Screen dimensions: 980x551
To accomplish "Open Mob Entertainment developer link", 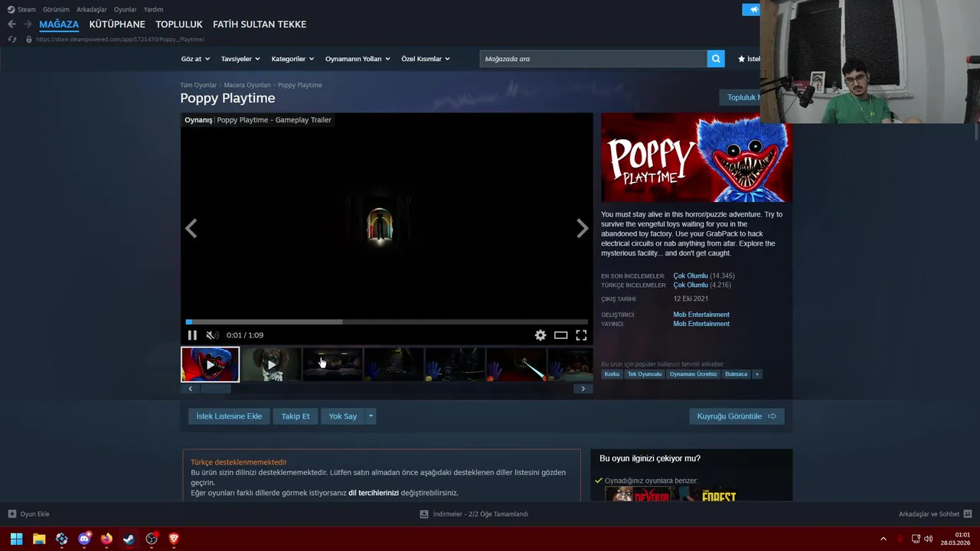I will pyautogui.click(x=701, y=315).
